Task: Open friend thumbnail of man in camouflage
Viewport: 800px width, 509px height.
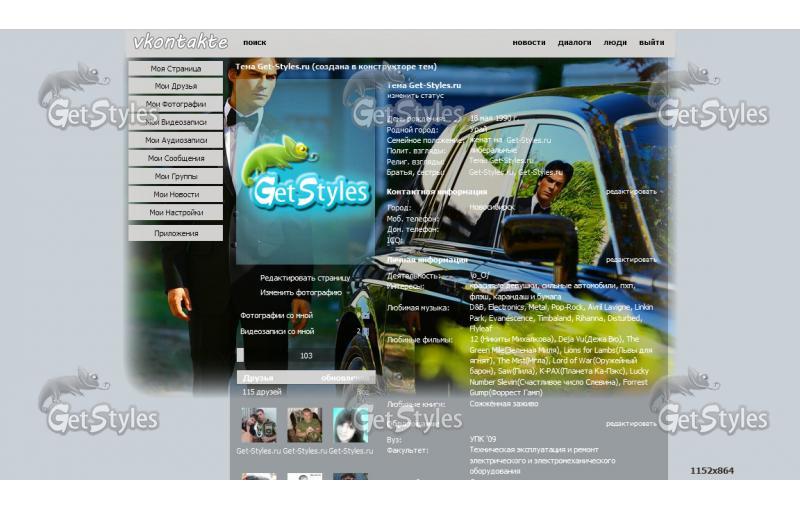Action: click(305, 425)
